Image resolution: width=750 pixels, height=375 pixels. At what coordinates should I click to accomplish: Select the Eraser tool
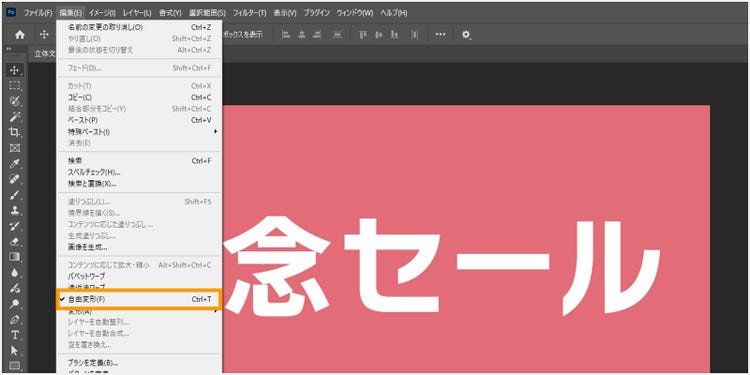15,241
